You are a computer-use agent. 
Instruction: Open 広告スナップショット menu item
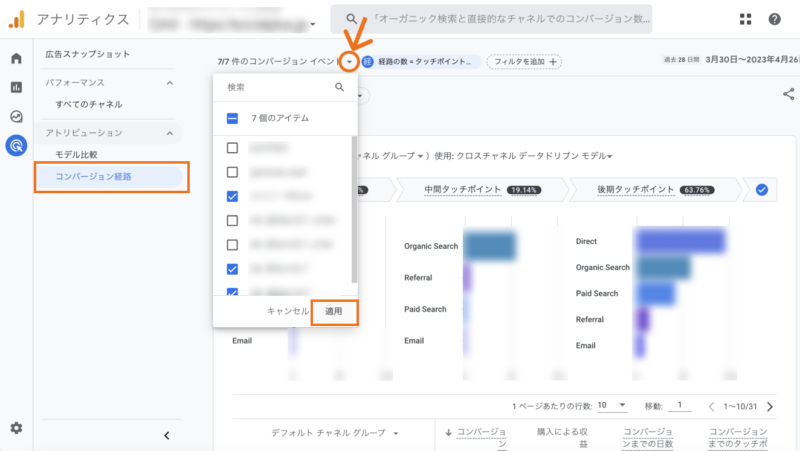87,54
